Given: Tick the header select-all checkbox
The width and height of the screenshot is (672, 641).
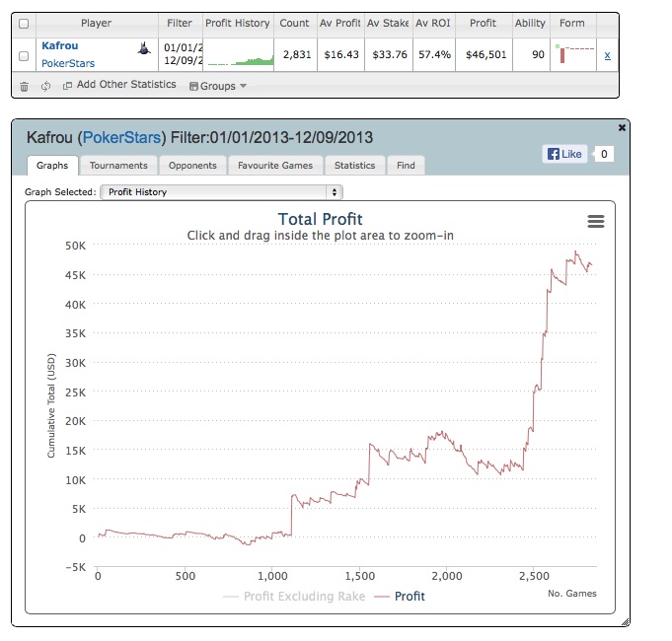Looking at the screenshot, I should (24, 23).
